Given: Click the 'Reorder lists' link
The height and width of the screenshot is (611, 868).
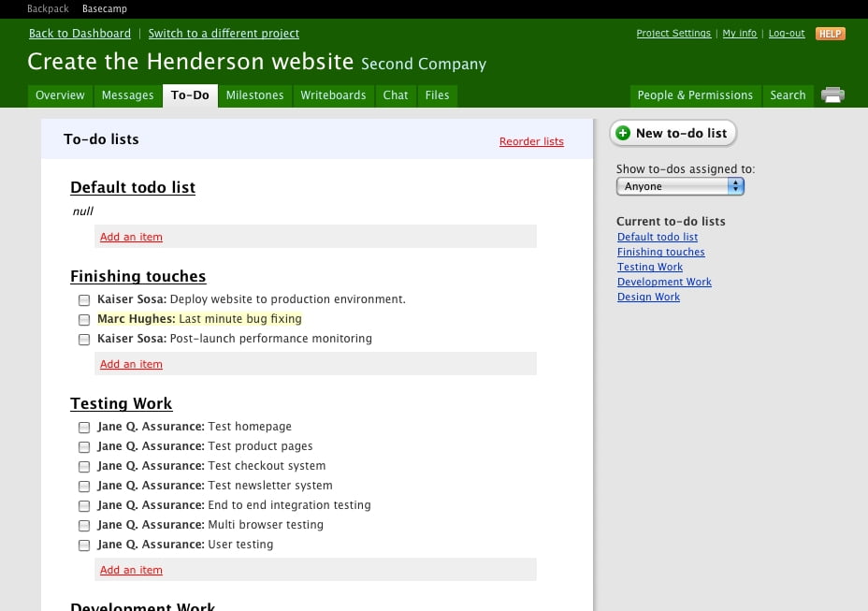Looking at the screenshot, I should 531,141.
